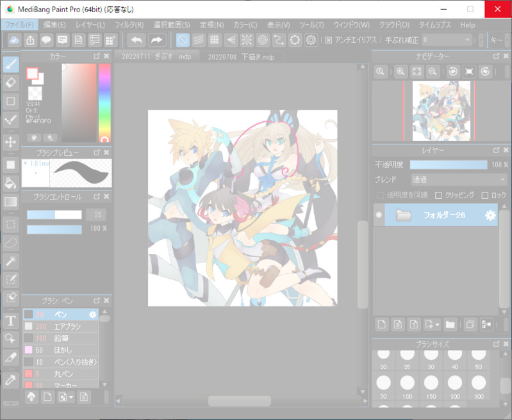Click the export/share toolbar icon
Screen dimensions: 512x420
[30, 40]
